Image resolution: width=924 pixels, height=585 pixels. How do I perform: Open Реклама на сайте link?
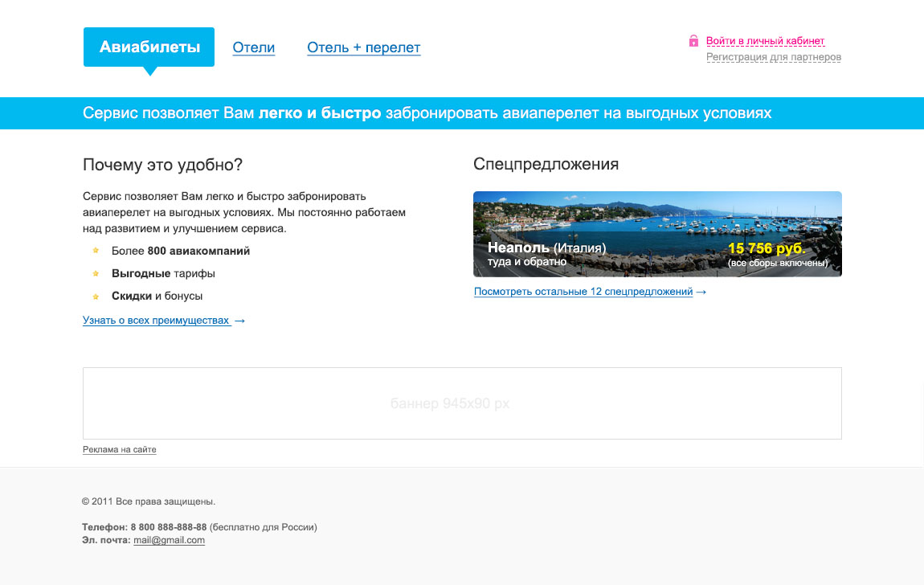(119, 449)
